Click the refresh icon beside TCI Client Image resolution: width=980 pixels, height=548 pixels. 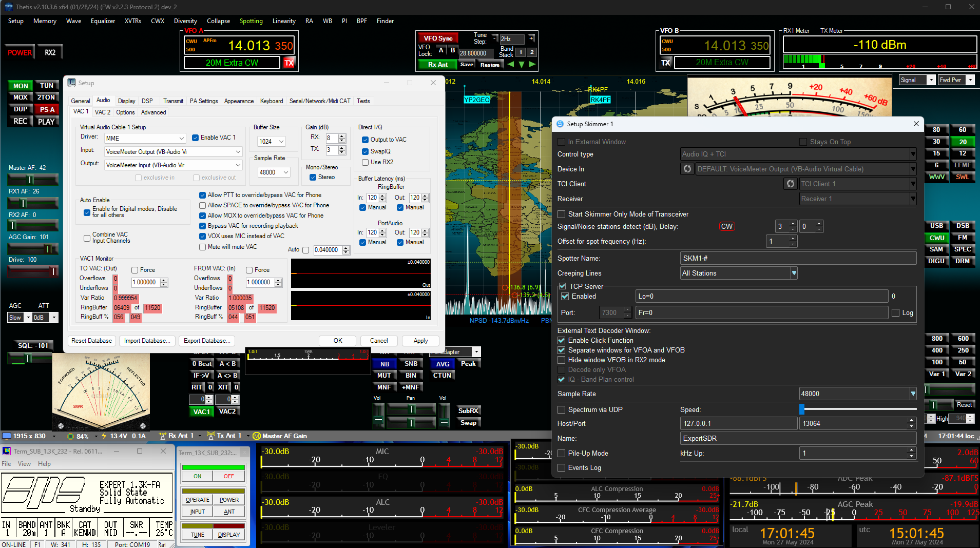[x=791, y=184]
